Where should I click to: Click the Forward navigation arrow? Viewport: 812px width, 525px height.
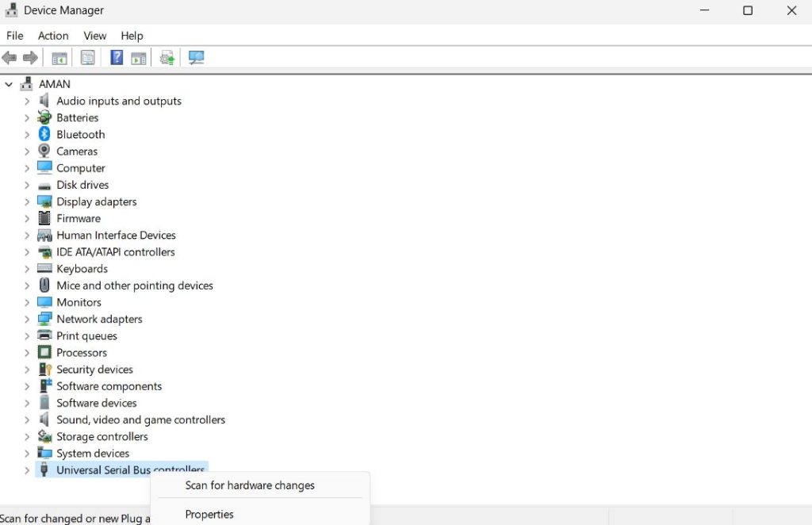(30, 57)
